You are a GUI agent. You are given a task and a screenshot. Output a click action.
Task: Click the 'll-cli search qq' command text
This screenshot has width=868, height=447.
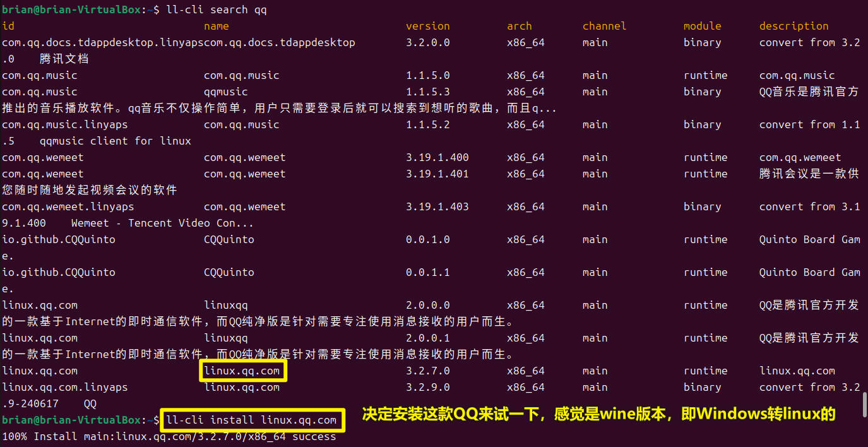pyautogui.click(x=217, y=10)
